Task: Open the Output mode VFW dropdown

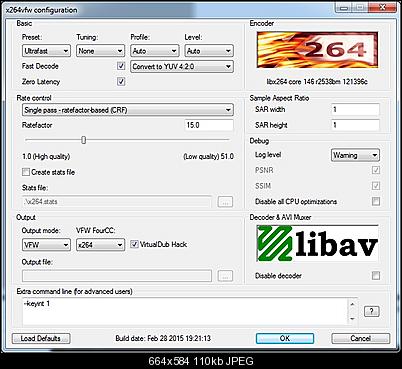Action: pos(46,245)
